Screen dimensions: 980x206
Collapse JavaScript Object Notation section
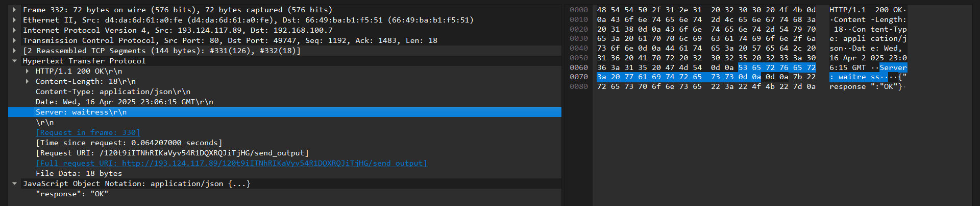coord(14,184)
